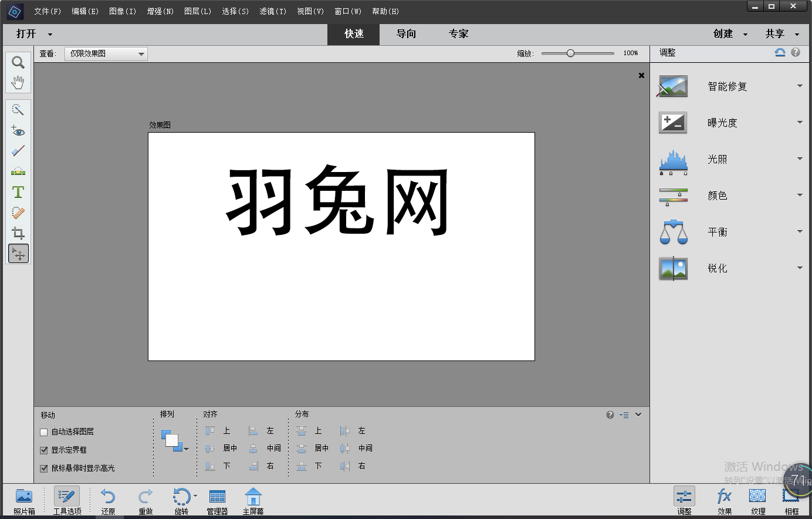Click the 还原 undo button
The height and width of the screenshot is (519, 812).
[108, 501]
